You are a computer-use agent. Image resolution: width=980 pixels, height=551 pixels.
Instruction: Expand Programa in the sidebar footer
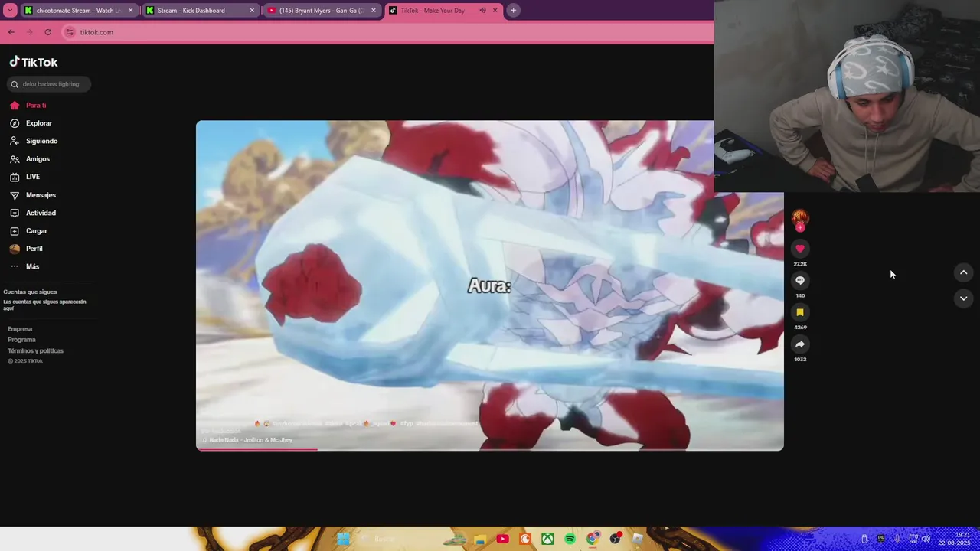pyautogui.click(x=21, y=340)
